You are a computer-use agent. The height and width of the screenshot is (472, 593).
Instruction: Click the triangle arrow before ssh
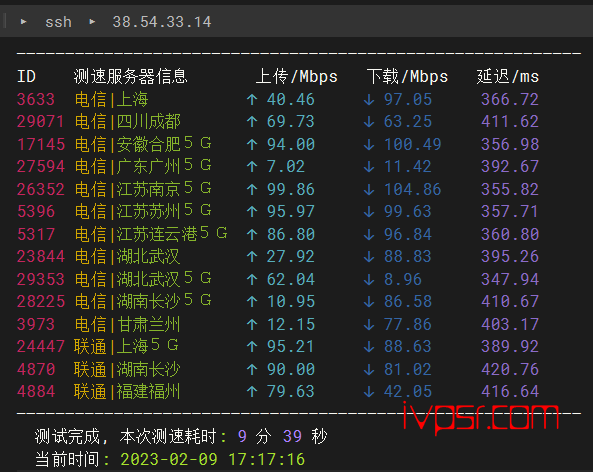[x=23, y=22]
